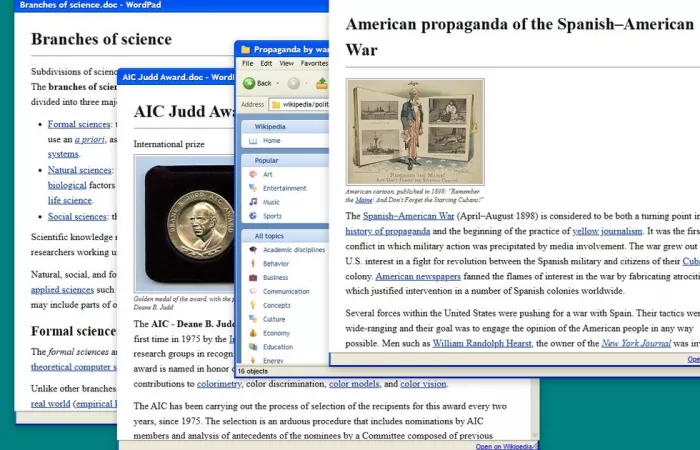Open the colorimetry link in AIC Judd Award
This screenshot has height=450, width=700.
point(219,384)
